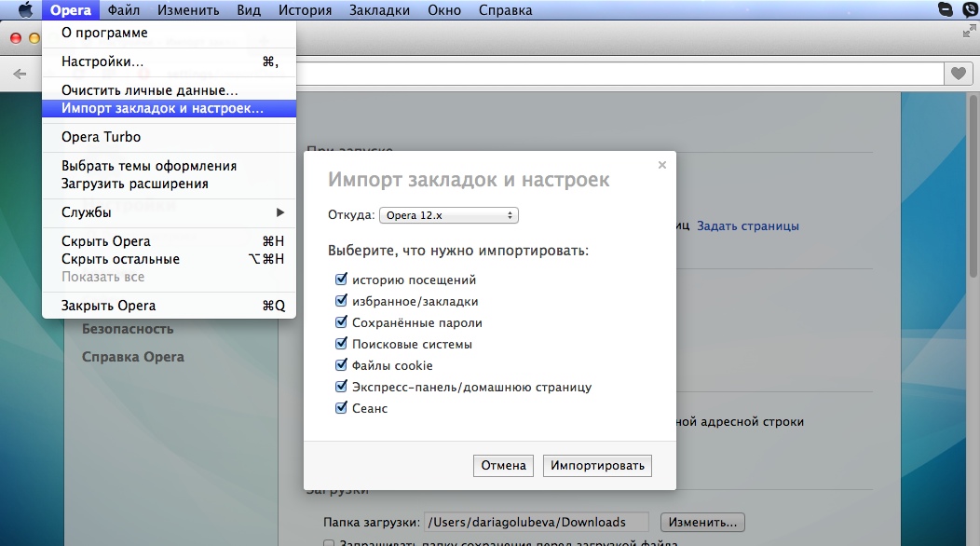Toggle the 'историю посещений' checkbox
The image size is (980, 546).
tap(341, 279)
